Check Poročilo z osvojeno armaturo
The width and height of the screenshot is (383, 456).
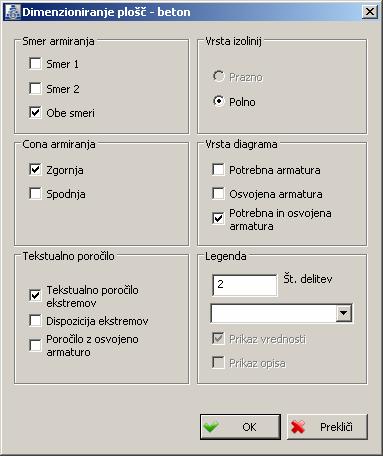35,345
